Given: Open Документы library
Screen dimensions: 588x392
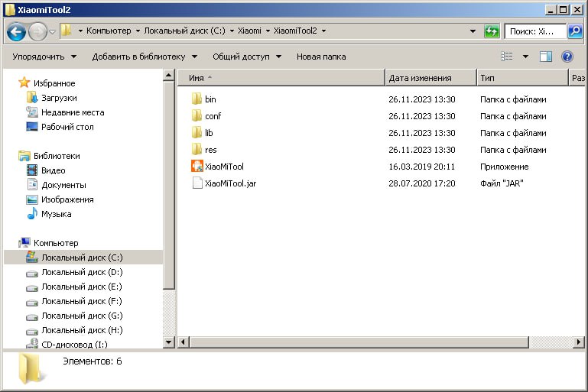Looking at the screenshot, I should coord(63,185).
